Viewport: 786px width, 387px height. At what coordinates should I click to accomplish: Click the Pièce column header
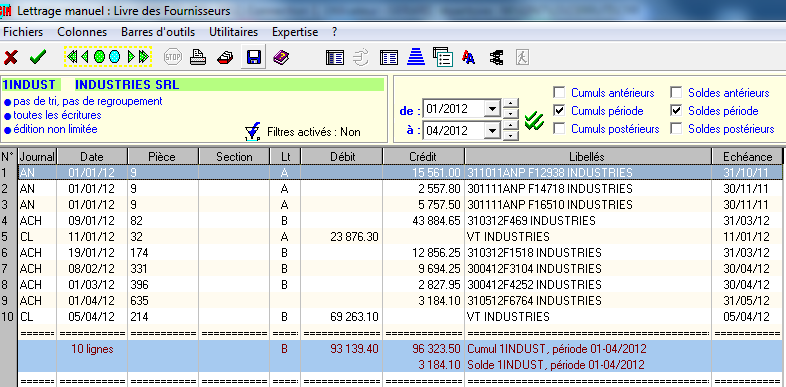coord(163,156)
